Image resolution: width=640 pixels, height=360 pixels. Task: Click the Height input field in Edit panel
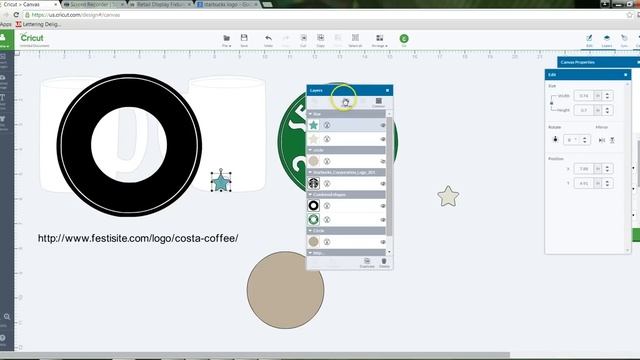584,110
